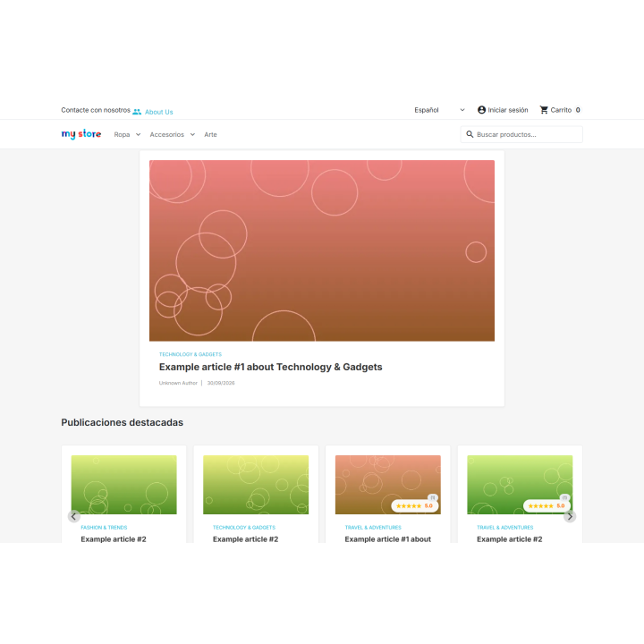This screenshot has height=644, width=644.
Task: Click the Iniciar sesión account icon
Action: click(481, 110)
